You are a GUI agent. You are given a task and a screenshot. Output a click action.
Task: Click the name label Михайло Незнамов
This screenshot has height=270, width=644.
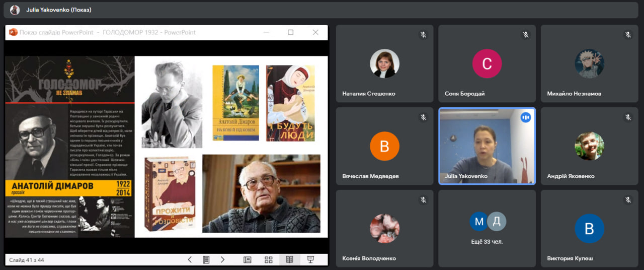coord(574,94)
